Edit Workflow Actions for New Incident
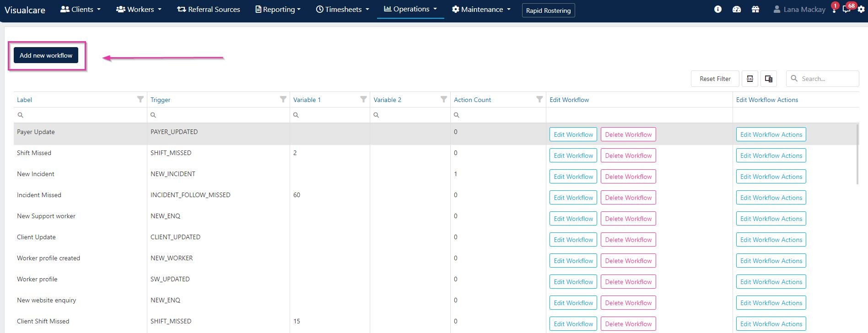The width and height of the screenshot is (868, 333). [x=771, y=177]
